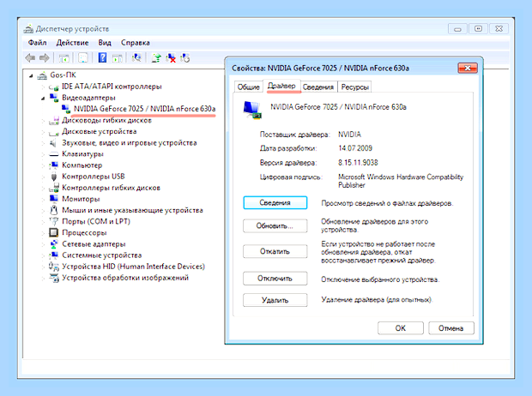Viewport: 532px width, 396px height.
Task: Uninstall device toolbar icon with red X
Action: [x=171, y=58]
